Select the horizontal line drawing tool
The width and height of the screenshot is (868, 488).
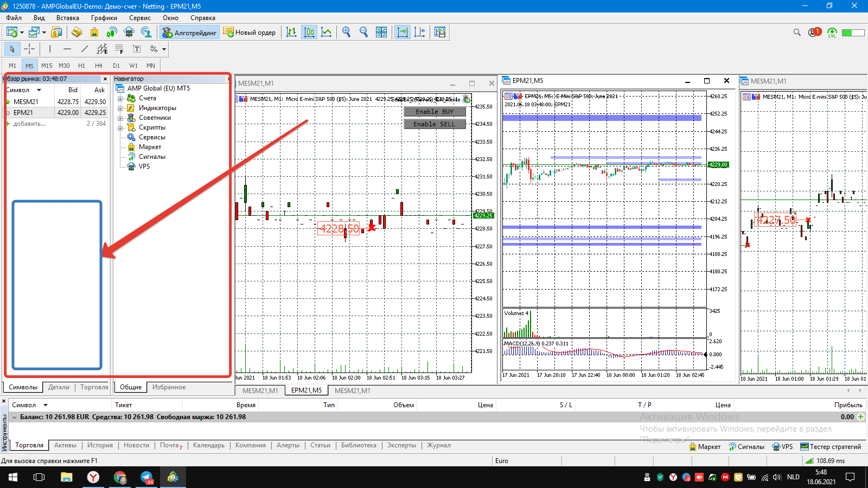point(67,49)
